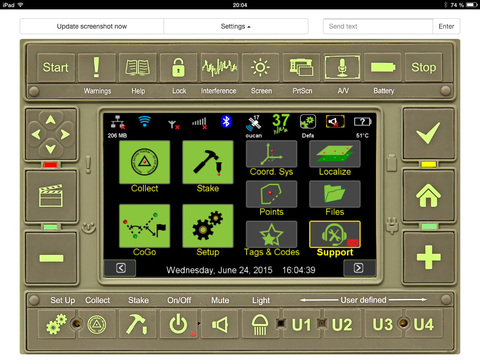The height and width of the screenshot is (360, 480).
Task: Tap the U3 user defined key
Action: coord(383,324)
